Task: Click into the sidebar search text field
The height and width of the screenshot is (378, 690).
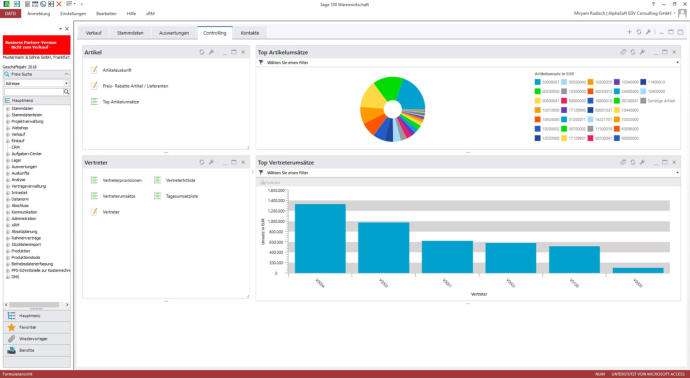Action: point(34,92)
